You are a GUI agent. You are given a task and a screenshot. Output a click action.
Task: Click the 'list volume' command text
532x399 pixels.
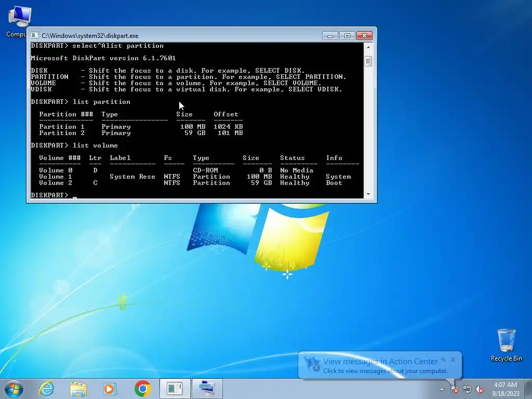tap(96, 145)
